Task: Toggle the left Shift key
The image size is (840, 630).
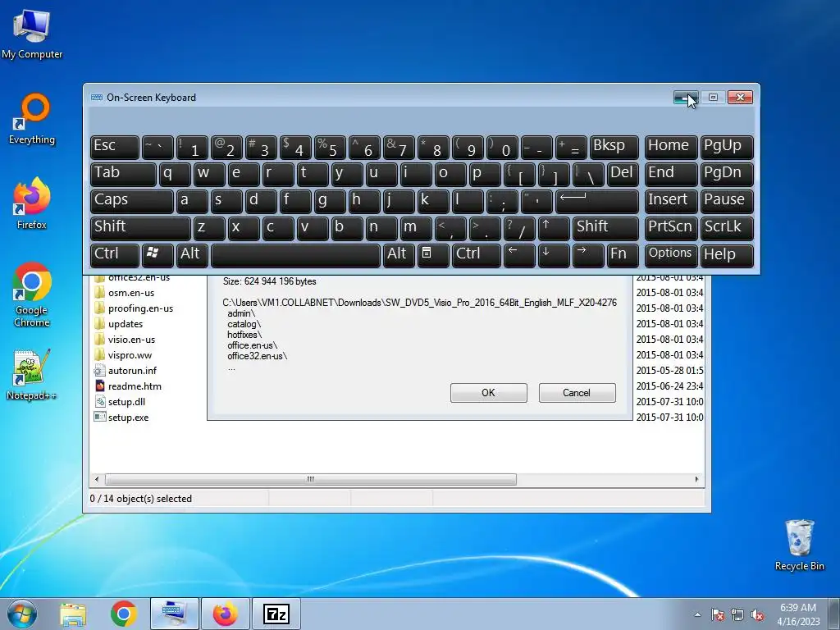Action: pyautogui.click(x=140, y=228)
